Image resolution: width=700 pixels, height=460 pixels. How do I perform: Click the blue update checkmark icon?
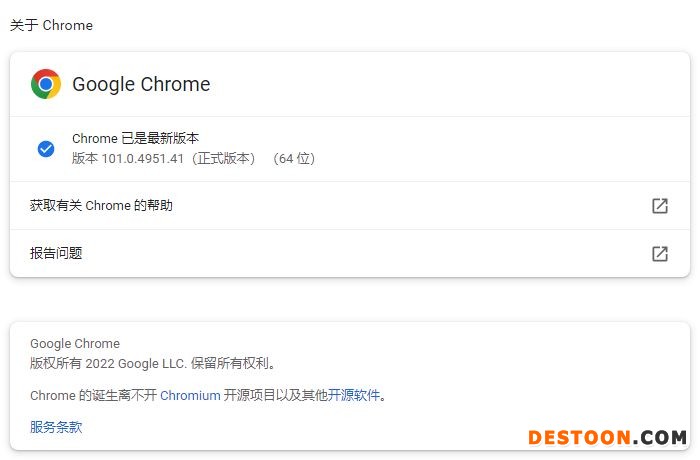[46, 148]
